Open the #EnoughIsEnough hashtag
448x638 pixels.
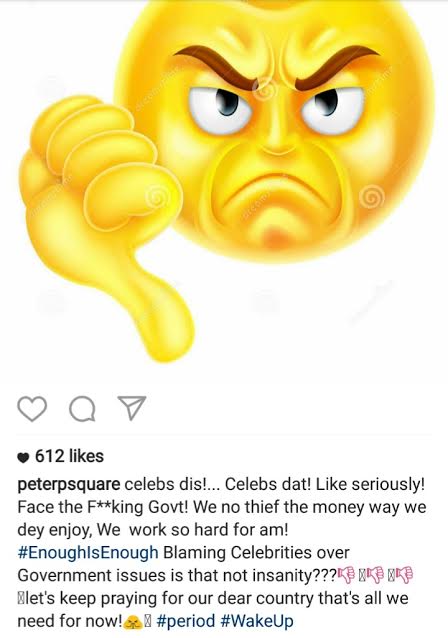pyautogui.click(x=88, y=553)
